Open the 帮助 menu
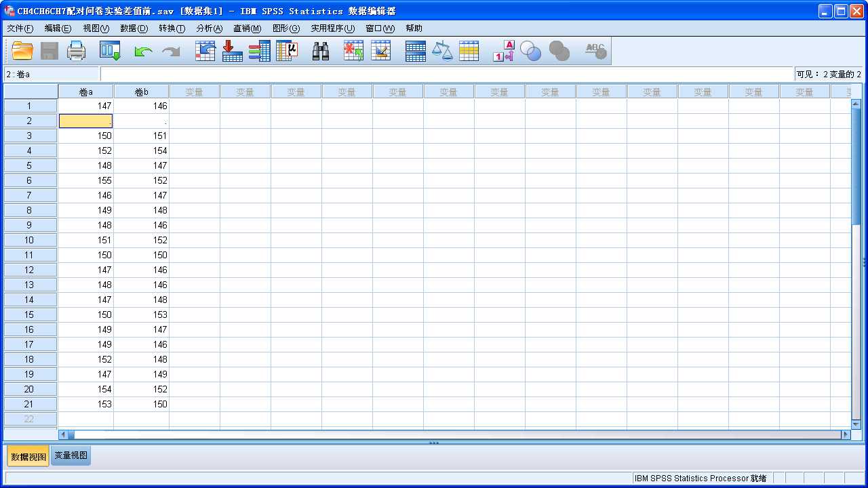868x488 pixels. click(x=414, y=28)
